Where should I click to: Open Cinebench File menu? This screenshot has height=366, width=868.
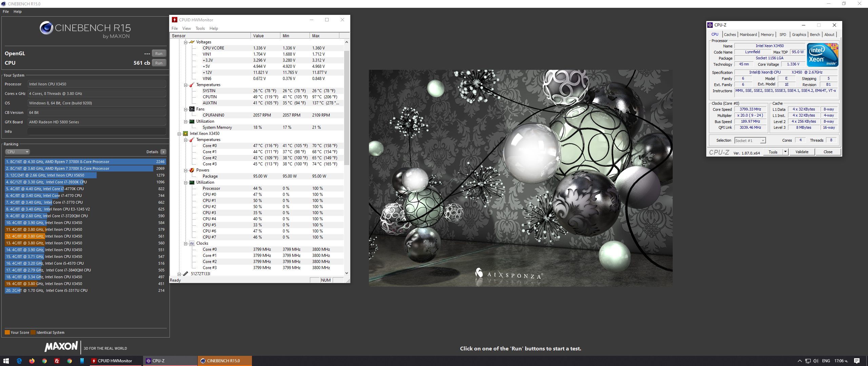tap(6, 12)
